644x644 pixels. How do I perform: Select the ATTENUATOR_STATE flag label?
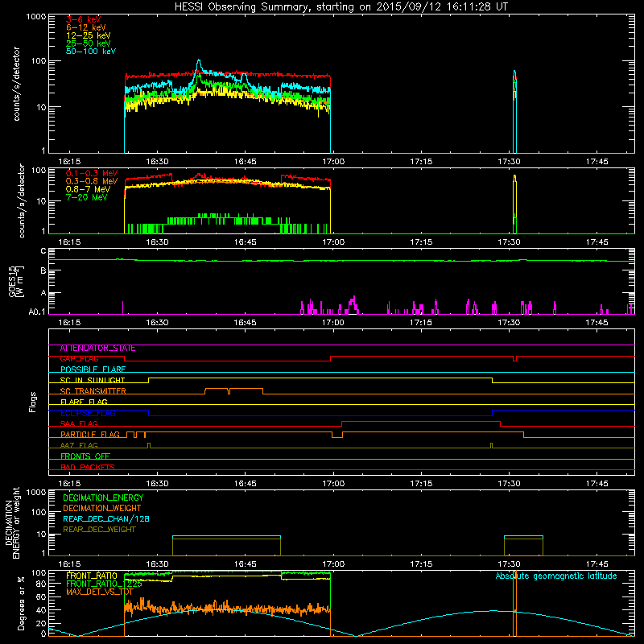coord(97,349)
